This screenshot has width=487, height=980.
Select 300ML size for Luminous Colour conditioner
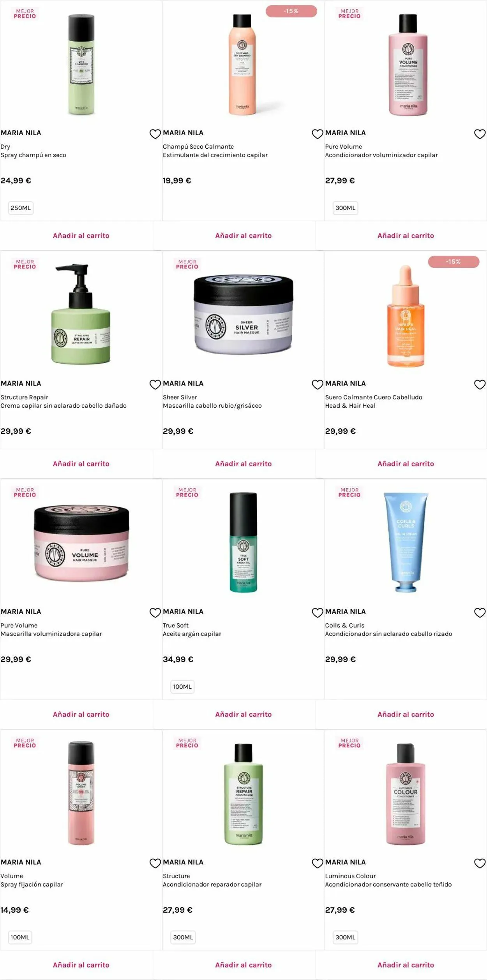[345, 937]
